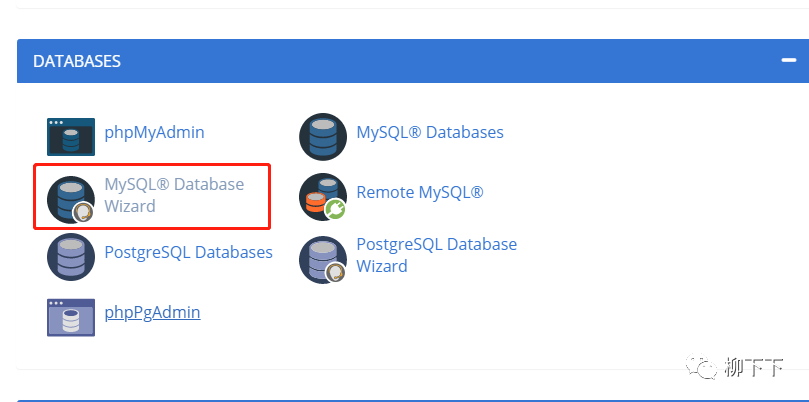Click the wizard badge on PostgreSQL Wizard icon

tap(335, 272)
